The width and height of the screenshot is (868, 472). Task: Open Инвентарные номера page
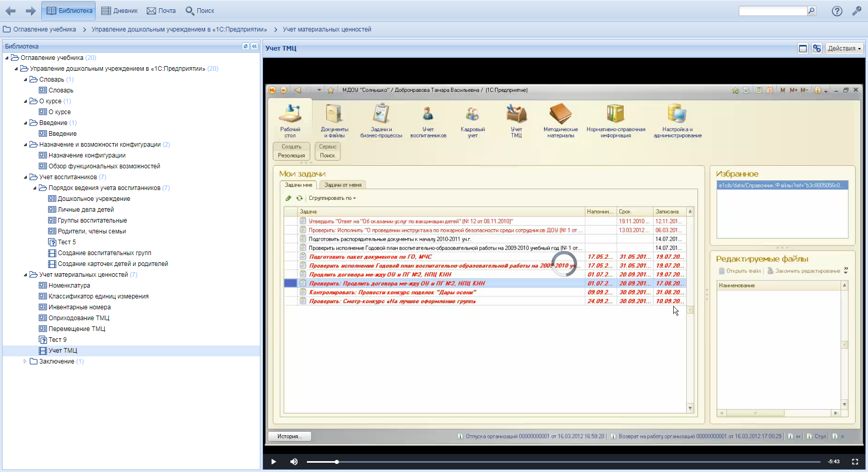click(x=80, y=307)
